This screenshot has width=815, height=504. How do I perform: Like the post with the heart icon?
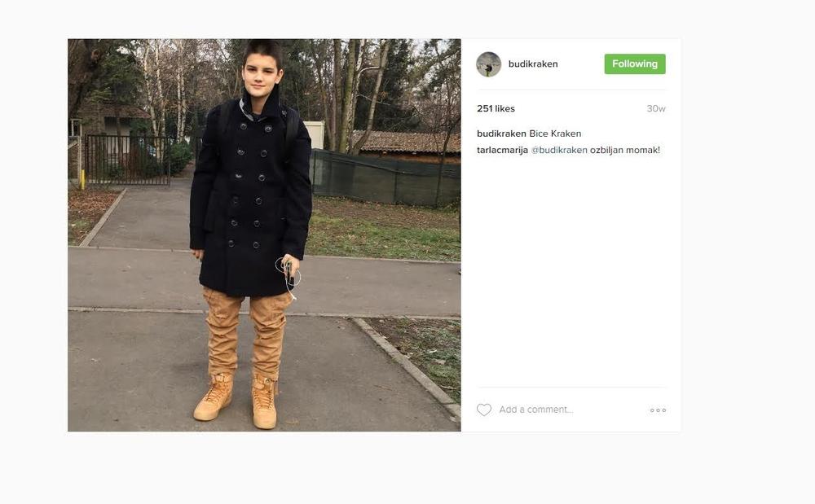484,410
